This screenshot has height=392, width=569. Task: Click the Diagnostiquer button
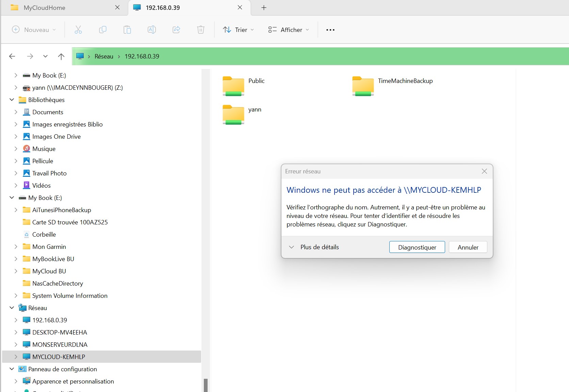pos(417,247)
